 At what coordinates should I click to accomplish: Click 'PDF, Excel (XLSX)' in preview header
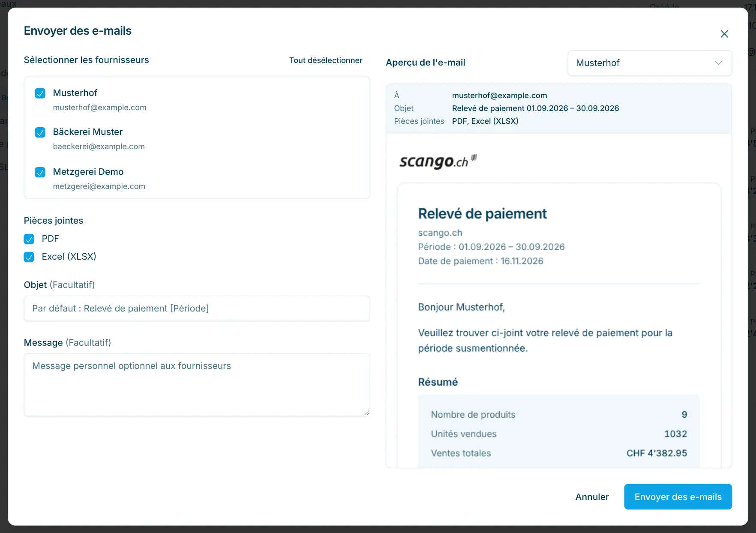[485, 121]
